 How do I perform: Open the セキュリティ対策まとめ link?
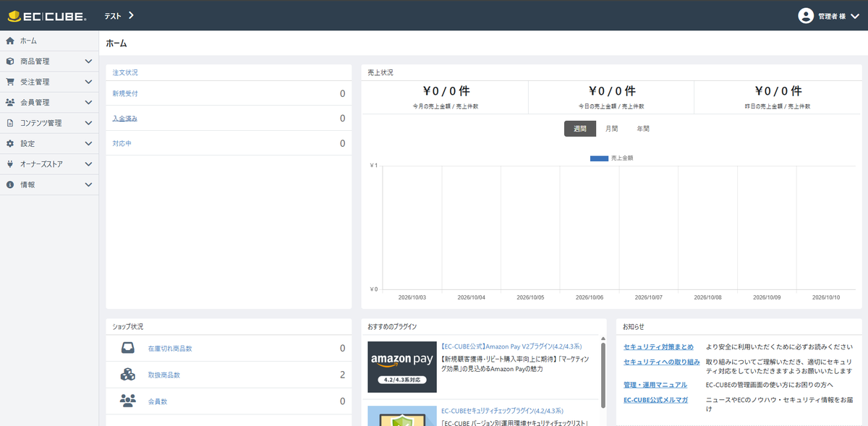point(658,347)
